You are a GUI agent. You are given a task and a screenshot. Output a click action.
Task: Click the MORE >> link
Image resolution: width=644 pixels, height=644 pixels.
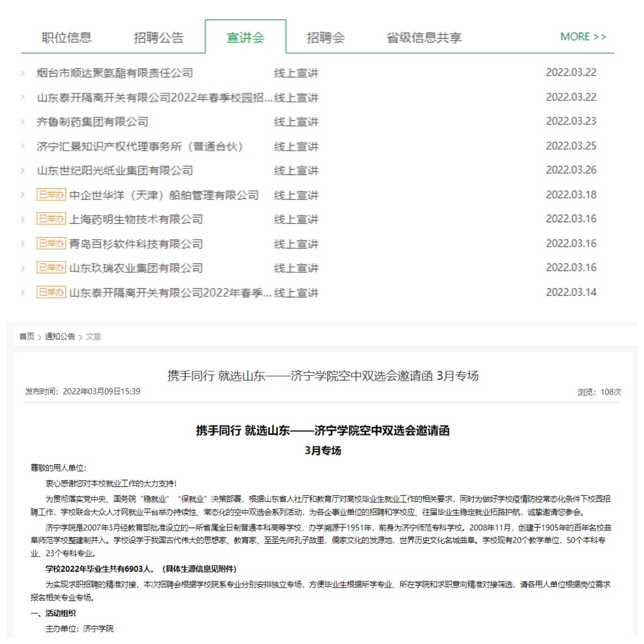[x=583, y=37]
